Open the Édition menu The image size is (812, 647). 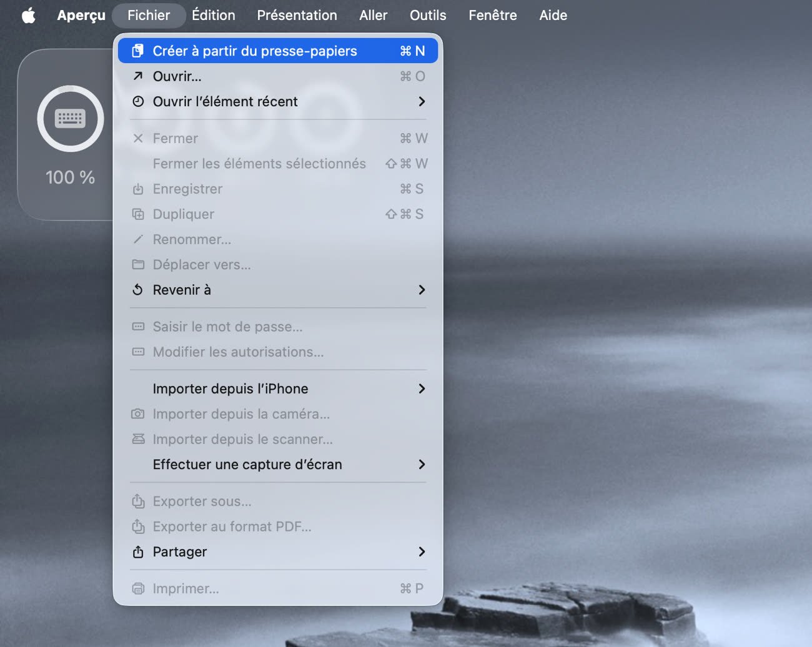pos(214,15)
